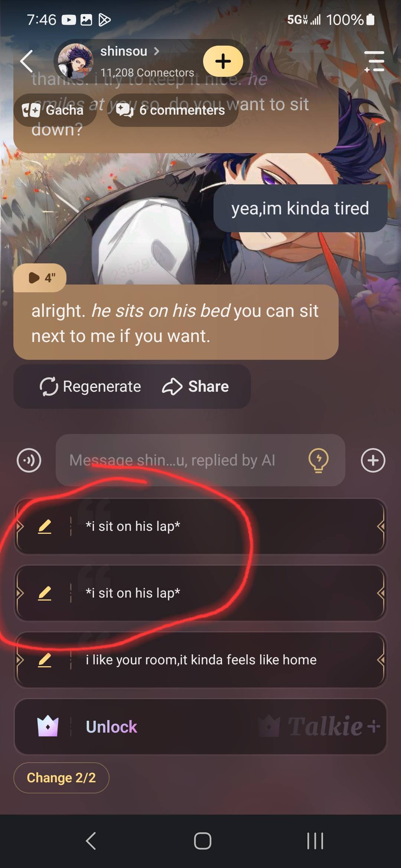Select the 'i like your room' suggested reply

click(201, 660)
